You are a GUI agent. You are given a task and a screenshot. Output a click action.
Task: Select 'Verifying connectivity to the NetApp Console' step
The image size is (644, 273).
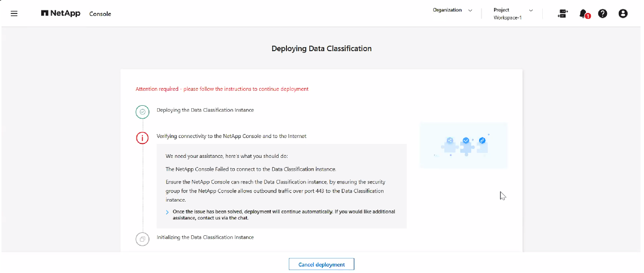231,136
